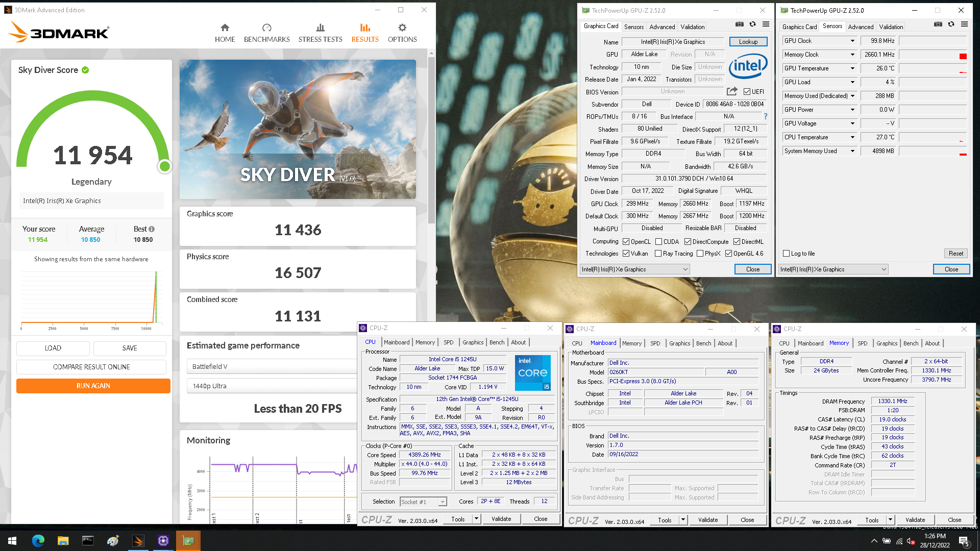The height and width of the screenshot is (551, 980).
Task: Open the Bench tab in Mainboard CPU-Z window
Action: click(703, 343)
